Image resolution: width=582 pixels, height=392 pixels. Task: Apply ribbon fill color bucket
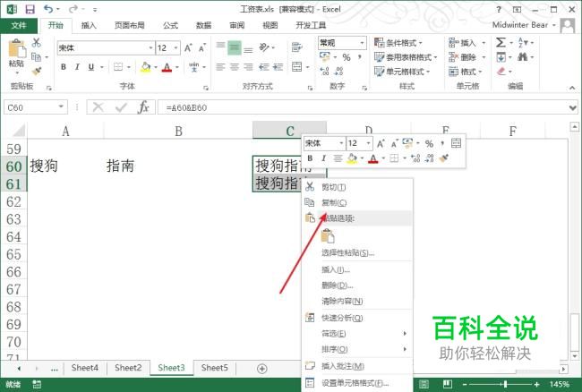tap(145, 67)
